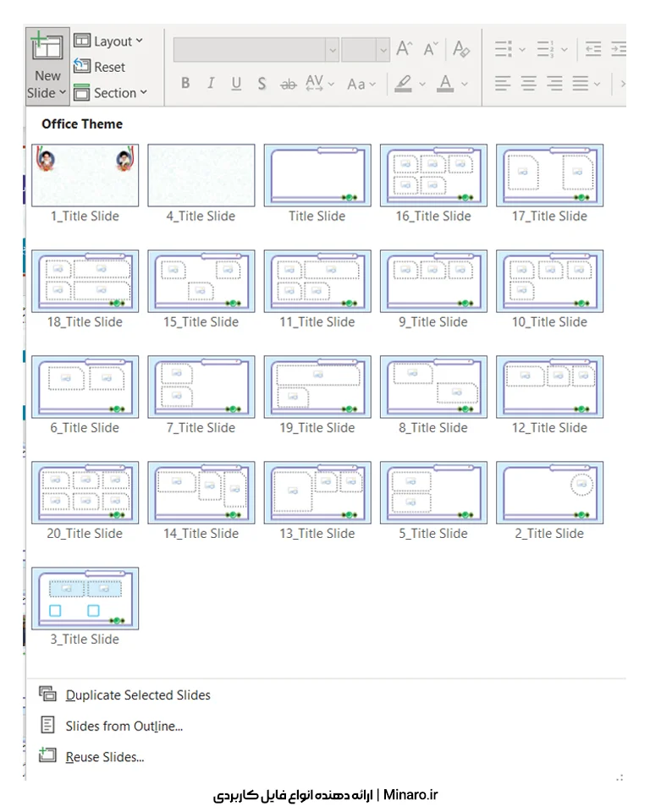Select the 11_Title Slide layout
The image size is (650, 812).
(317, 289)
